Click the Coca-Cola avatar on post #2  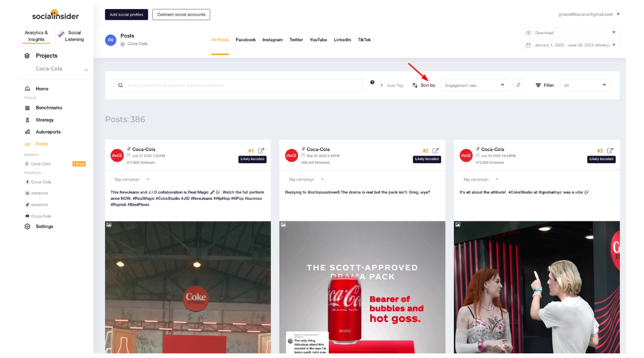coord(292,155)
